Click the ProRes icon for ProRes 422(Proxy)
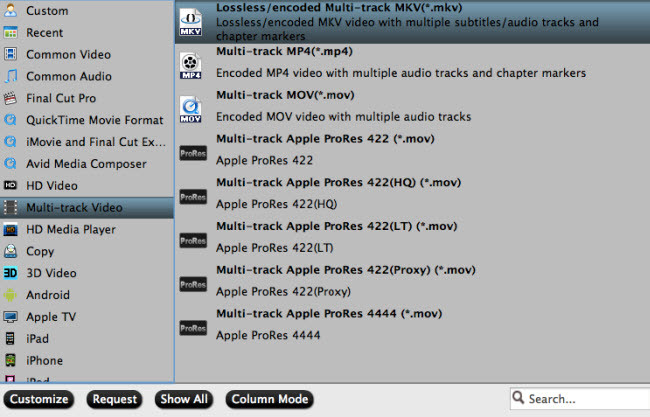 (193, 284)
